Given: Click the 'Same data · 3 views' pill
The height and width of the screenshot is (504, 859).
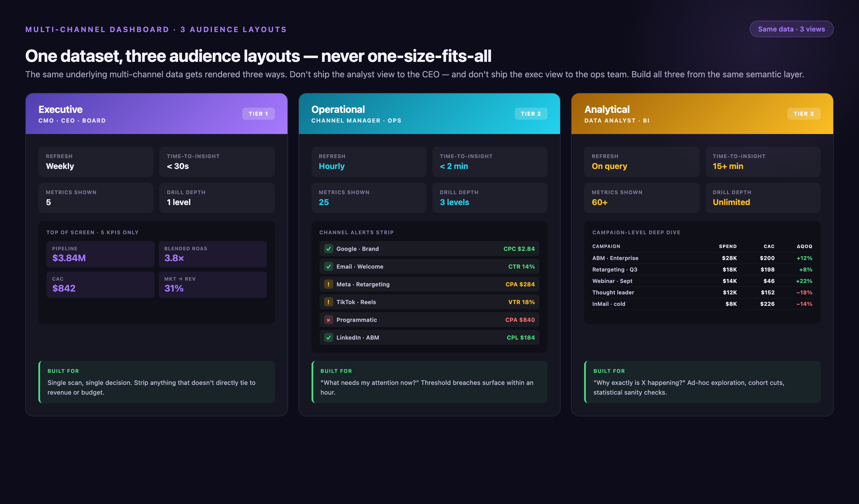Looking at the screenshot, I should pos(791,29).
